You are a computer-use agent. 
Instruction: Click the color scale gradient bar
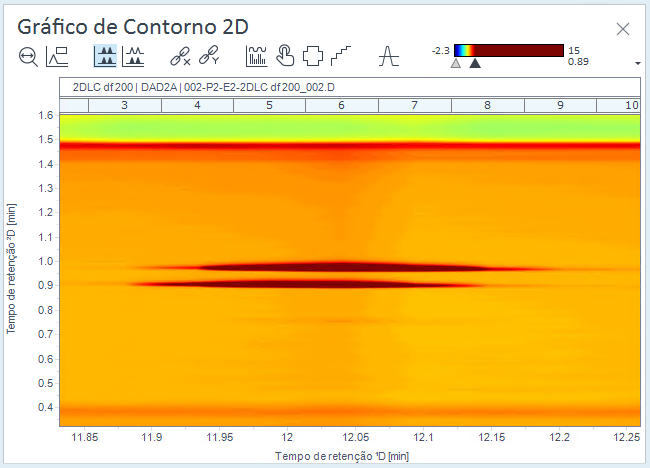tap(509, 51)
